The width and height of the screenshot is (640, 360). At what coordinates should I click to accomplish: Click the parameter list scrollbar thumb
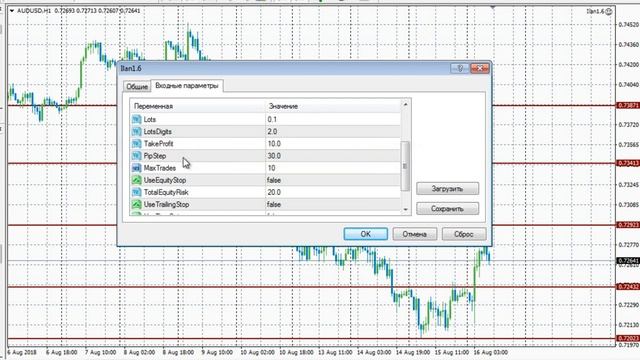click(x=405, y=166)
